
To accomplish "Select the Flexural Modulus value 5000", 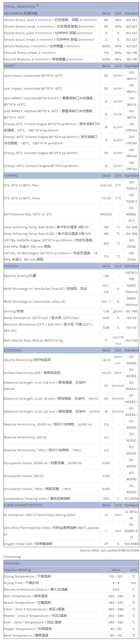I will 106,59.
